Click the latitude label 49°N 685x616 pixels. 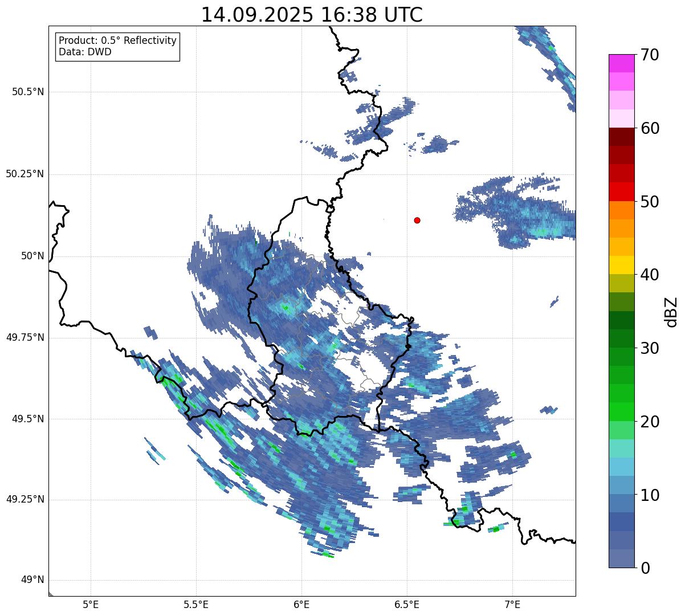pos(32,580)
